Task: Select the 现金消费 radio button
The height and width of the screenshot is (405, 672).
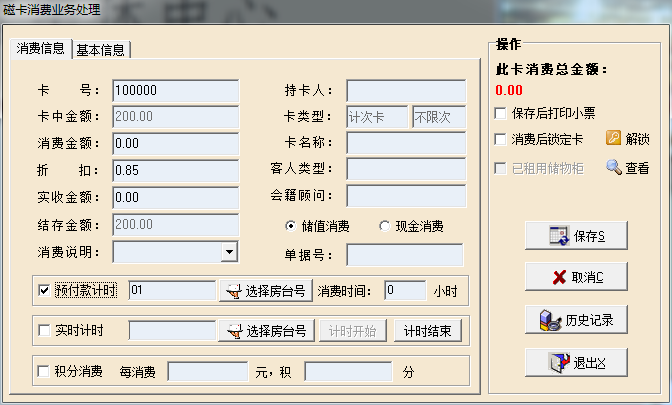Action: pyautogui.click(x=385, y=226)
